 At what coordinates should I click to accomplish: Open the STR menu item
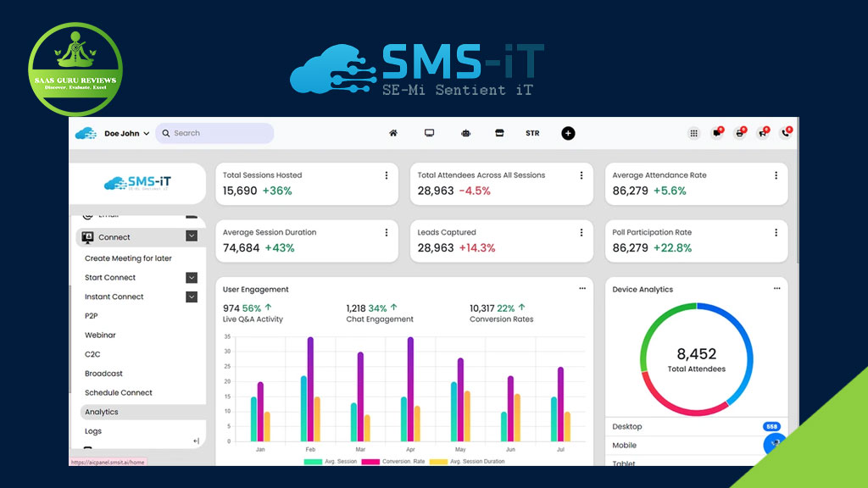[532, 133]
